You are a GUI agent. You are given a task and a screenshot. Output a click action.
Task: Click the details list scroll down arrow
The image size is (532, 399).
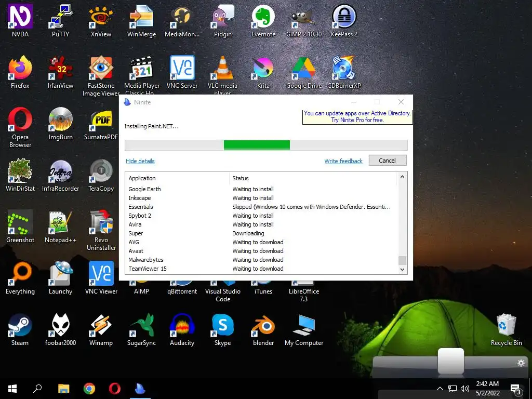tap(403, 270)
